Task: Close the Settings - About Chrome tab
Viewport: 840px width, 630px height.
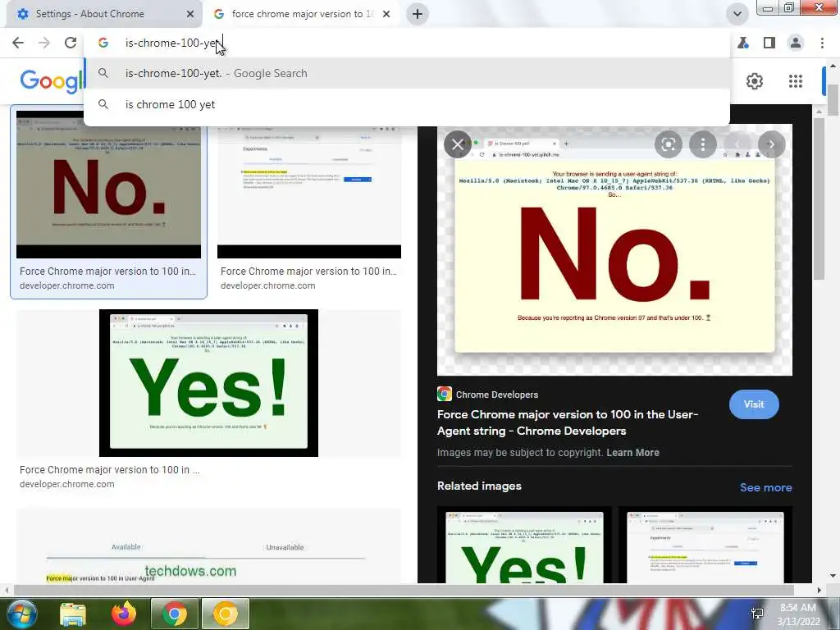Action: (189, 14)
